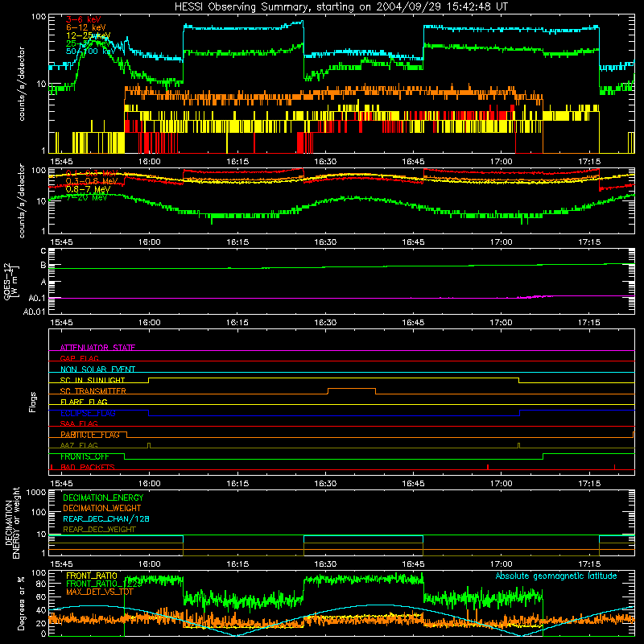Select the 6-12 keV legend label

pyautogui.click(x=86, y=27)
